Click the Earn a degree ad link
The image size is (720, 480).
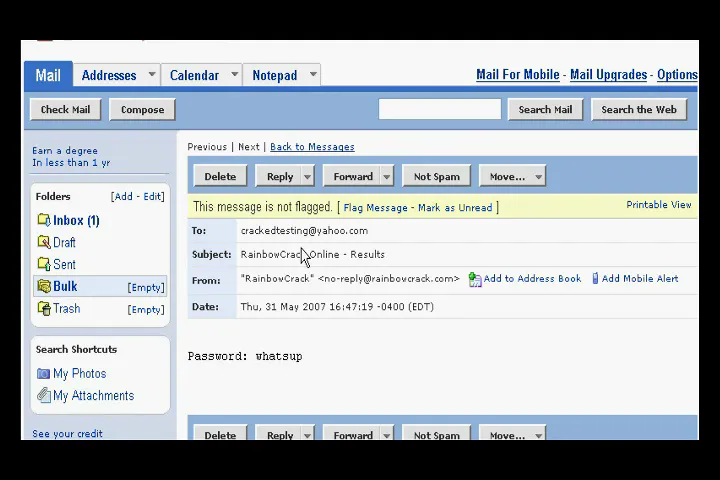[x=71, y=157]
